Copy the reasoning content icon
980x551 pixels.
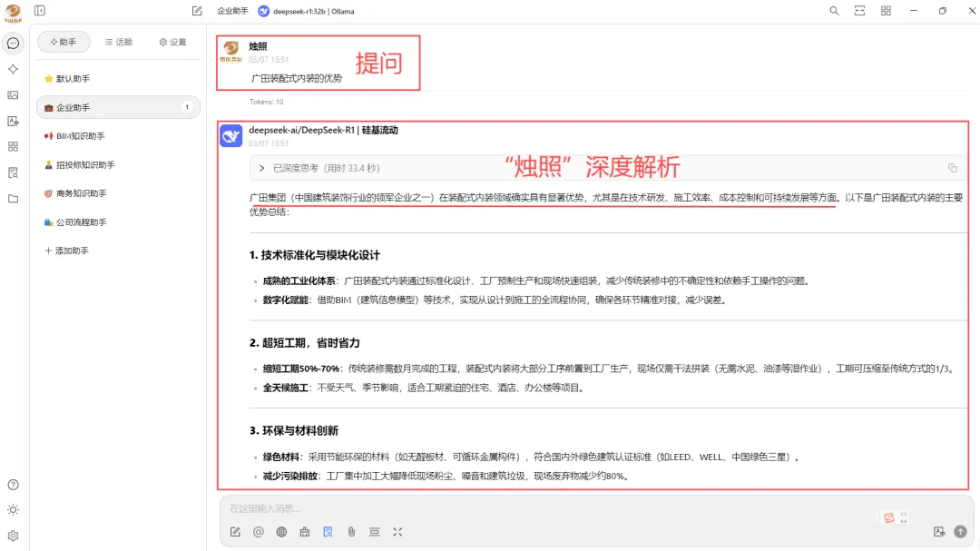coord(953,168)
